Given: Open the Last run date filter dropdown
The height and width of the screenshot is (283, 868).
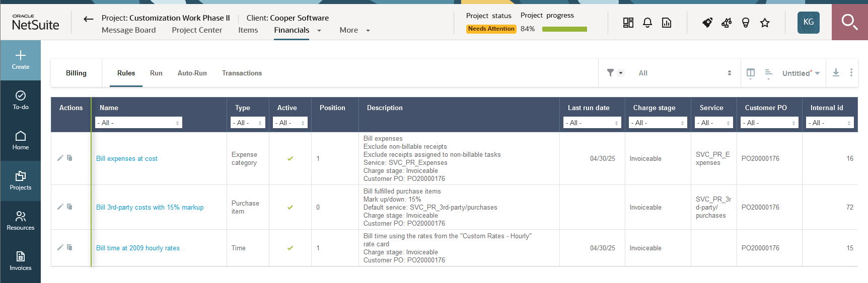Looking at the screenshot, I should [x=592, y=123].
